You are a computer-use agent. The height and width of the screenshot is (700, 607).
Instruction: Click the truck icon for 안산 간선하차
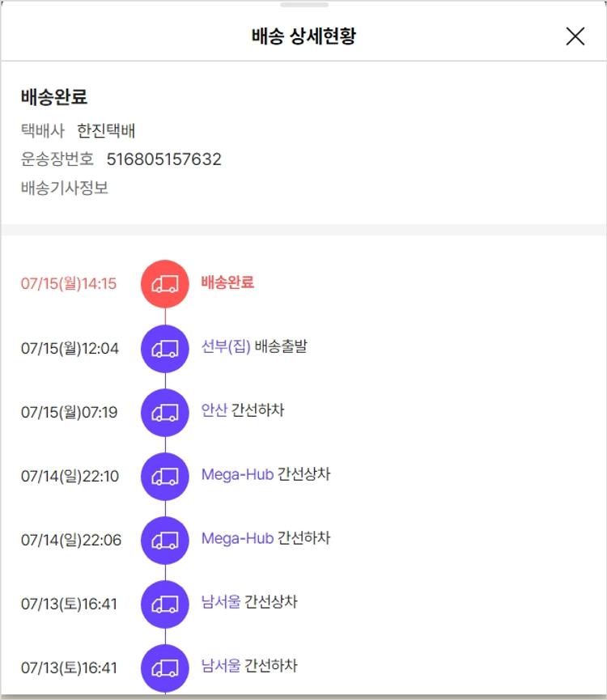(x=165, y=413)
